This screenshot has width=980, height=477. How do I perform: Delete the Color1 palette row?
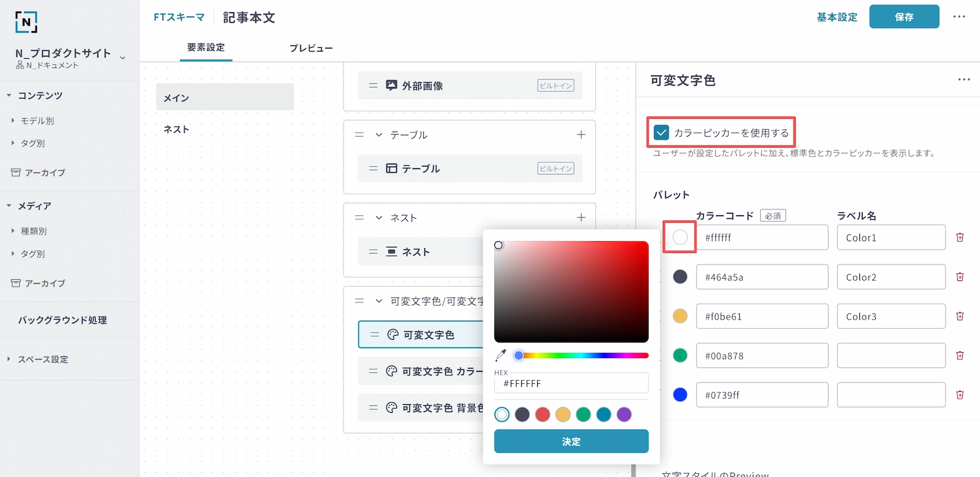(x=960, y=238)
